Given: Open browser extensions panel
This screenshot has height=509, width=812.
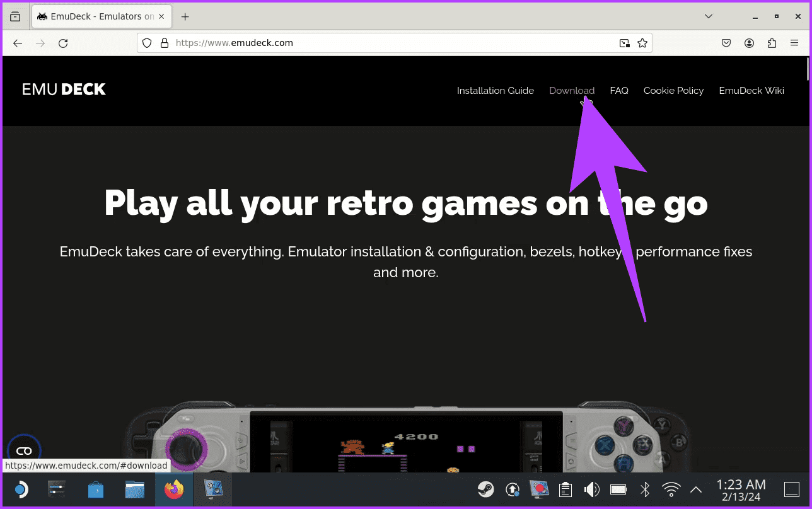Looking at the screenshot, I should pos(772,43).
